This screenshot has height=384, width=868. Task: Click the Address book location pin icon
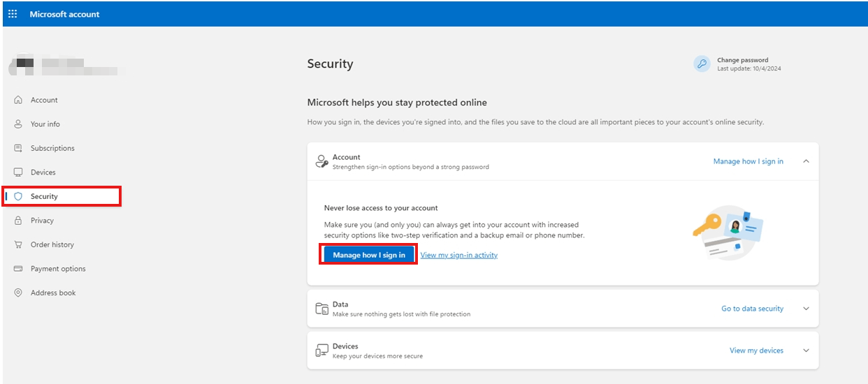point(18,293)
